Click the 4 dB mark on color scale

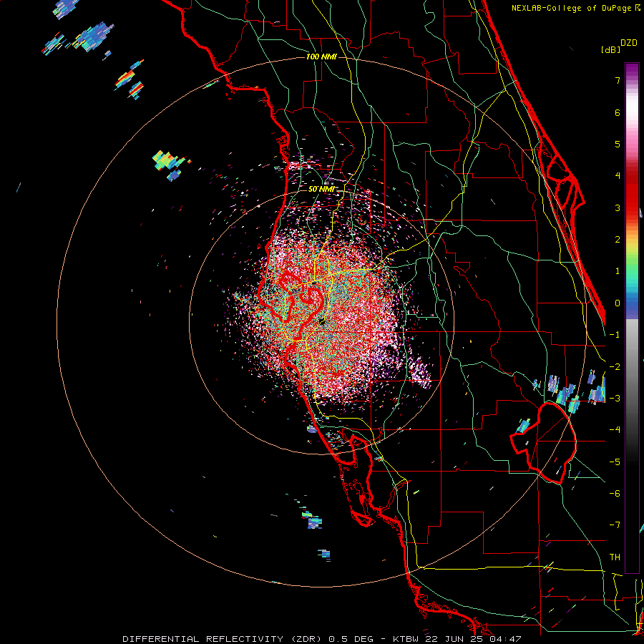pos(618,176)
